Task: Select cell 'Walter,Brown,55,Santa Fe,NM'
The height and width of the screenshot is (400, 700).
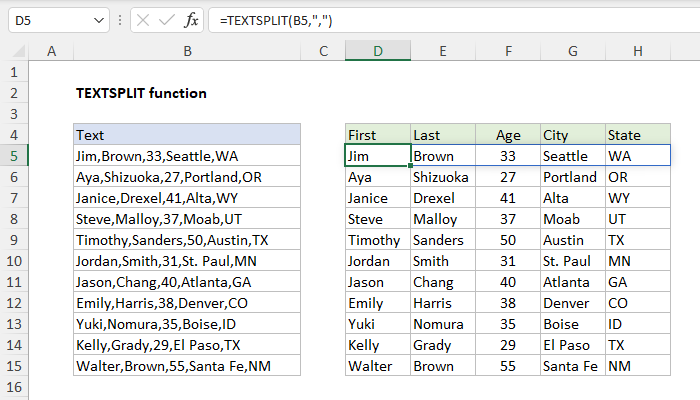Action: (187, 366)
